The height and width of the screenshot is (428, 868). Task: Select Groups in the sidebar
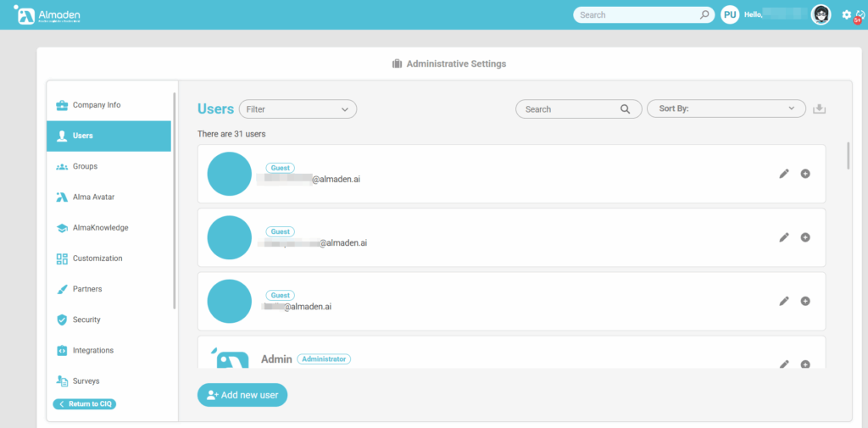85,166
